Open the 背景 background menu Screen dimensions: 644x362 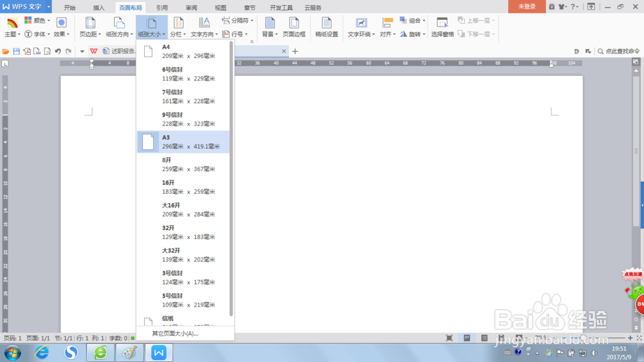(270, 28)
